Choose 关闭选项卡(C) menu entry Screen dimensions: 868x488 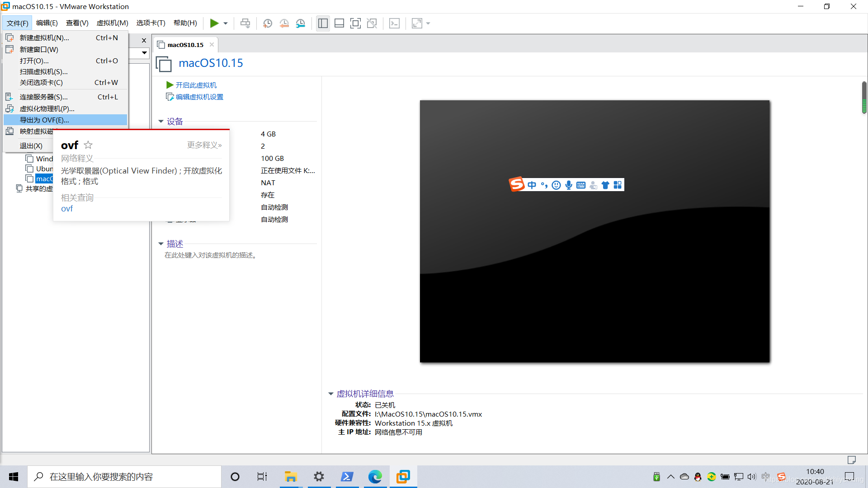(x=66, y=82)
